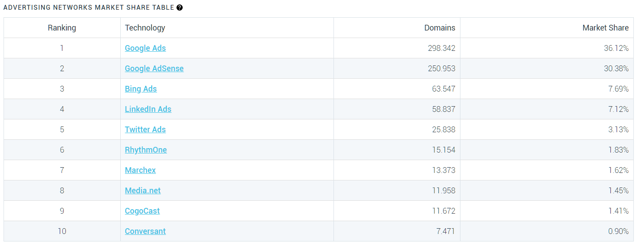Click the 1.83% market share cell
Screen dimensions: 644x249
point(547,150)
